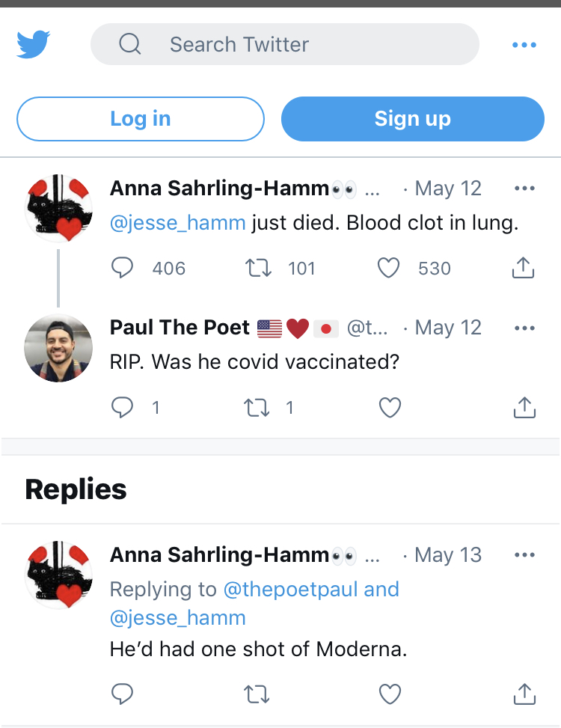The height and width of the screenshot is (728, 561).
Task: Like the tweet with 530 likes
Action: (x=388, y=268)
